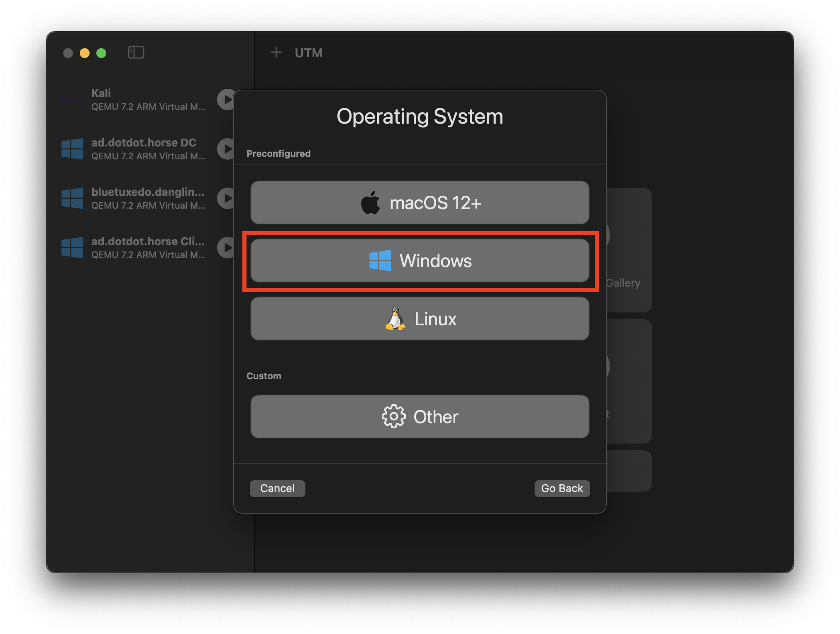Click the green zoom window button
The height and width of the screenshot is (634, 840).
(x=101, y=53)
